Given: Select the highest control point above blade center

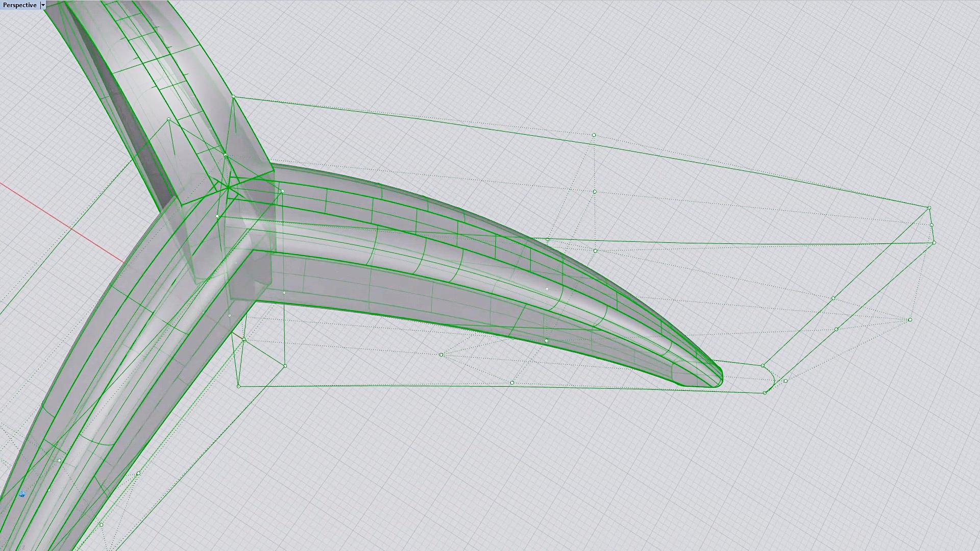Looking at the screenshot, I should click(594, 135).
